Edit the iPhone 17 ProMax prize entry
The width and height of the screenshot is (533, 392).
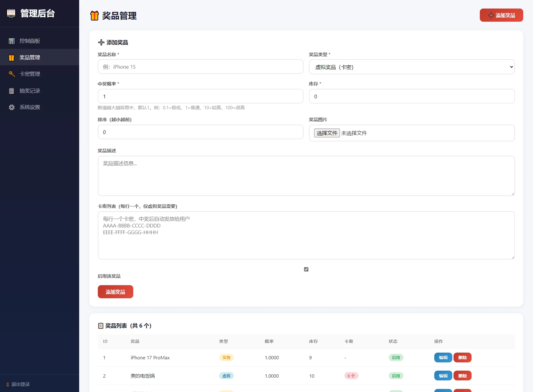[443, 358]
